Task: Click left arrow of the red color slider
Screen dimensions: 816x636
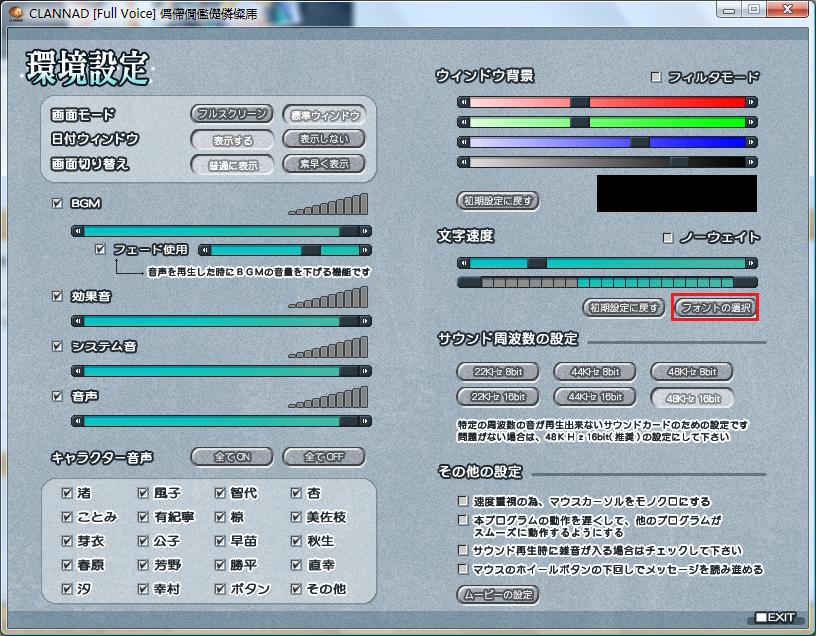Action: (x=464, y=103)
